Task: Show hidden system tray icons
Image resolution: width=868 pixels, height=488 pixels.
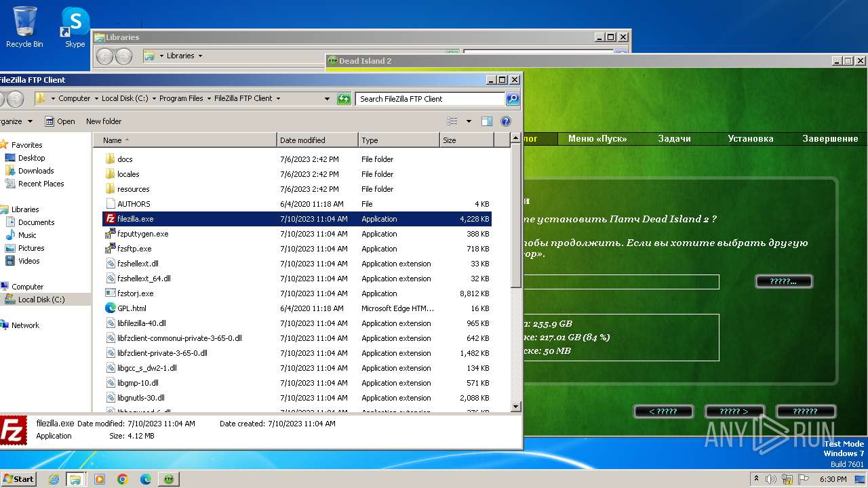Action: pyautogui.click(x=757, y=479)
